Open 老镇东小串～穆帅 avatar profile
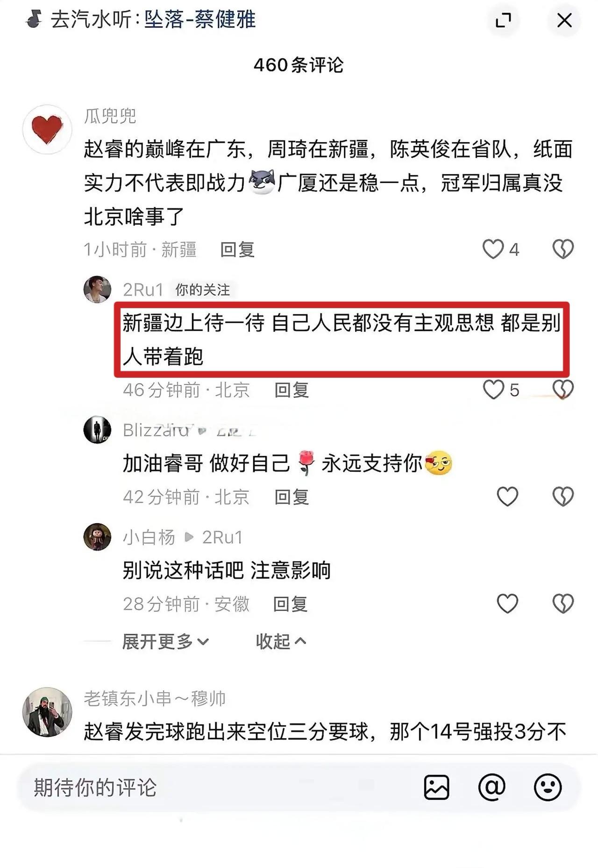This screenshot has width=598, height=868. click(47, 712)
